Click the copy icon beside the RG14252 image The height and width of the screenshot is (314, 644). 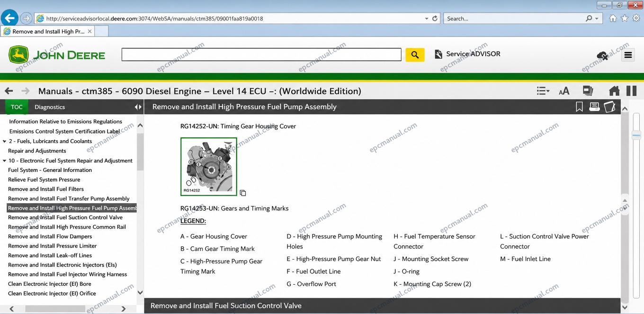click(x=243, y=193)
